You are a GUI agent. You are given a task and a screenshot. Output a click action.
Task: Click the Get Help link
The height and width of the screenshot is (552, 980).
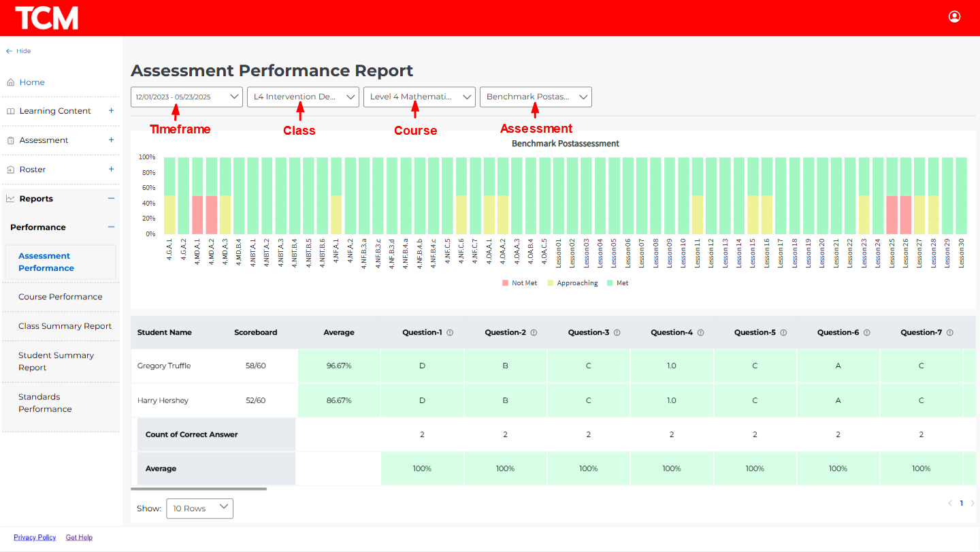(79, 538)
